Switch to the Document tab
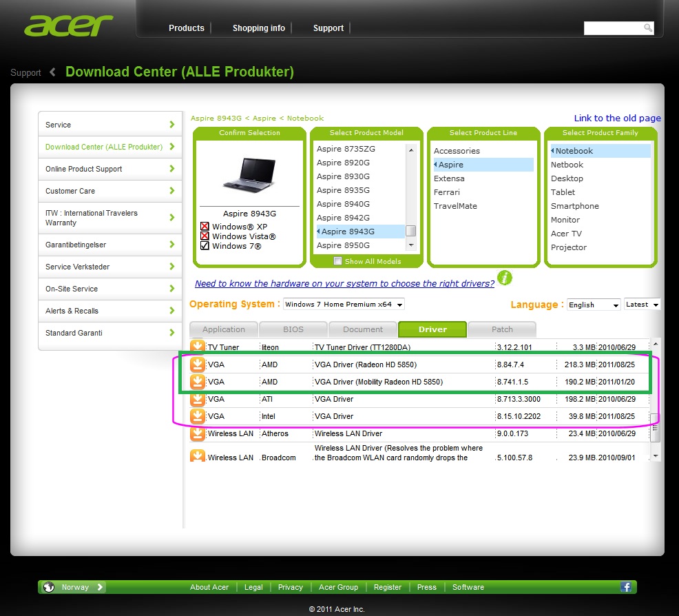Image resolution: width=679 pixels, height=616 pixels. tap(363, 329)
